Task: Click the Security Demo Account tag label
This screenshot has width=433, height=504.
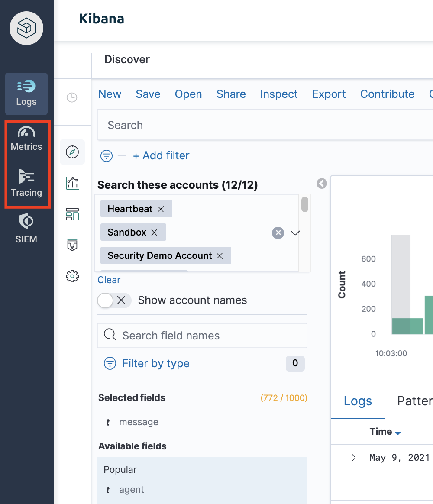Action: point(160,256)
